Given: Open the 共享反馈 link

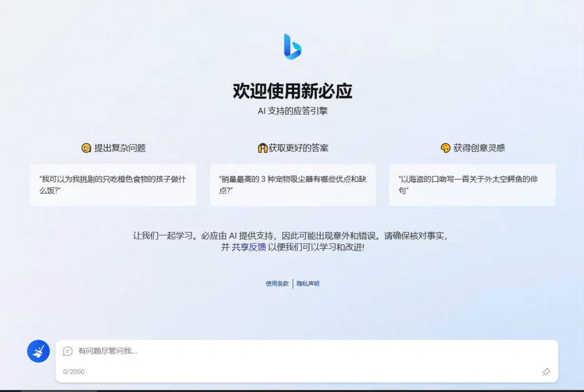Looking at the screenshot, I should coord(249,247).
